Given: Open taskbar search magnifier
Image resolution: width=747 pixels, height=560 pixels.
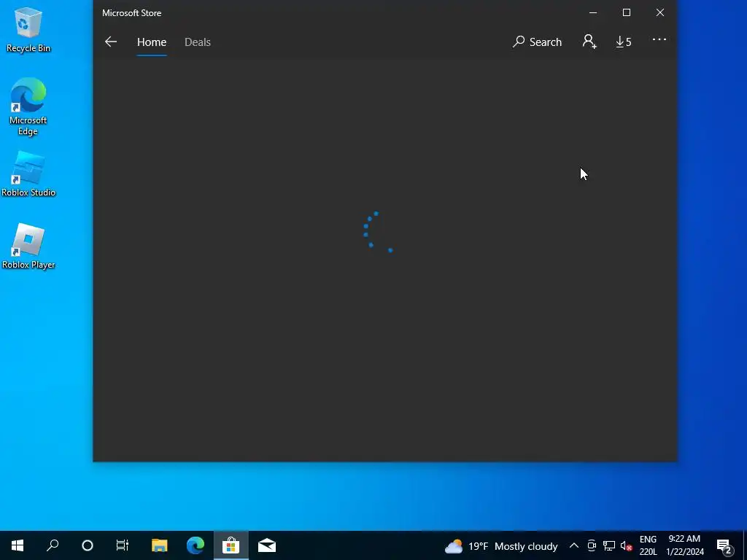Looking at the screenshot, I should click(x=53, y=545).
